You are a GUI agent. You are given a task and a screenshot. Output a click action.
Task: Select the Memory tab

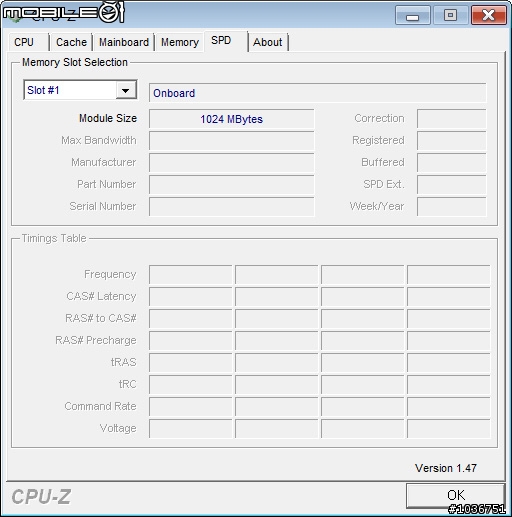tap(180, 42)
